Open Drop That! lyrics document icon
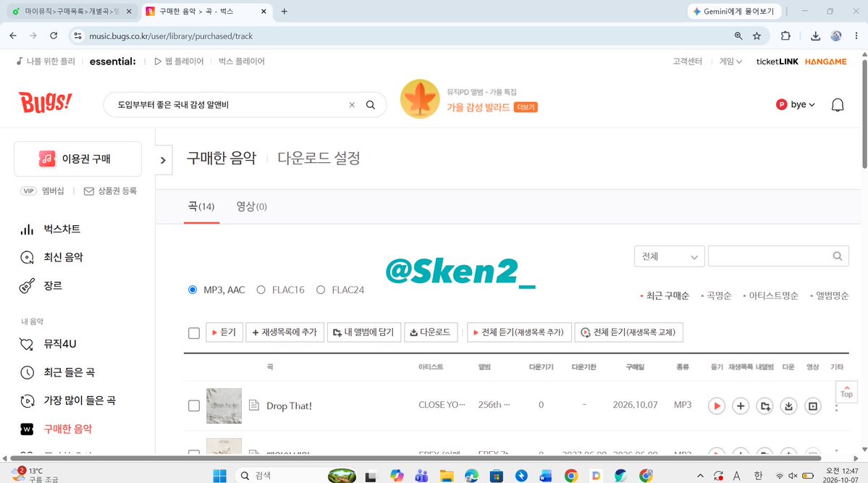The image size is (868, 483). [254, 406]
